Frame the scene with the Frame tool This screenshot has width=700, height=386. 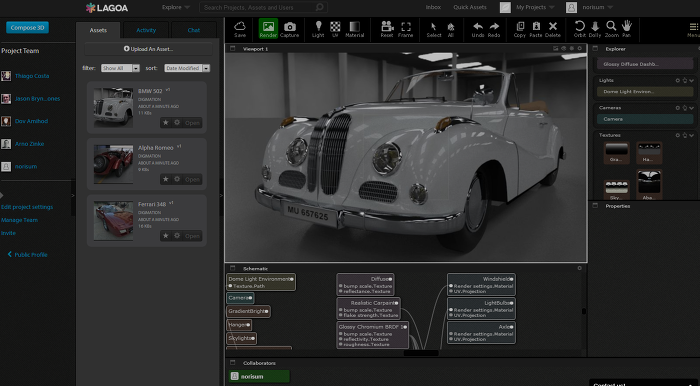[406, 29]
